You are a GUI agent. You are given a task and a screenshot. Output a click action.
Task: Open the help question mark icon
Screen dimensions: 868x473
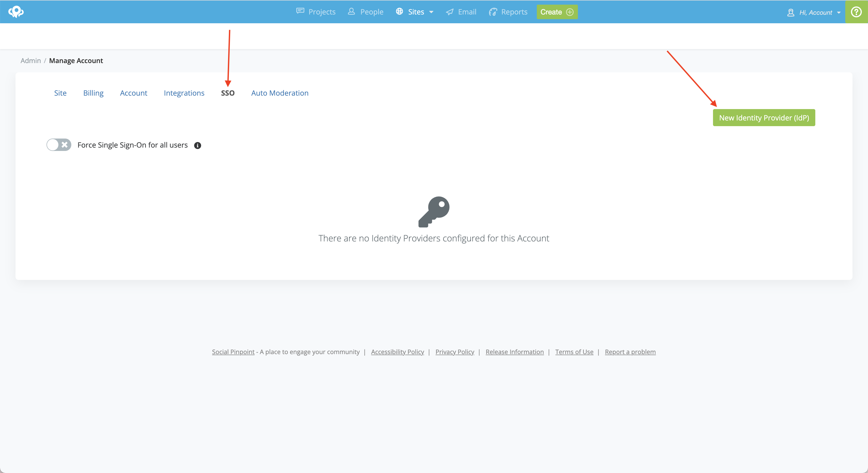(x=856, y=12)
